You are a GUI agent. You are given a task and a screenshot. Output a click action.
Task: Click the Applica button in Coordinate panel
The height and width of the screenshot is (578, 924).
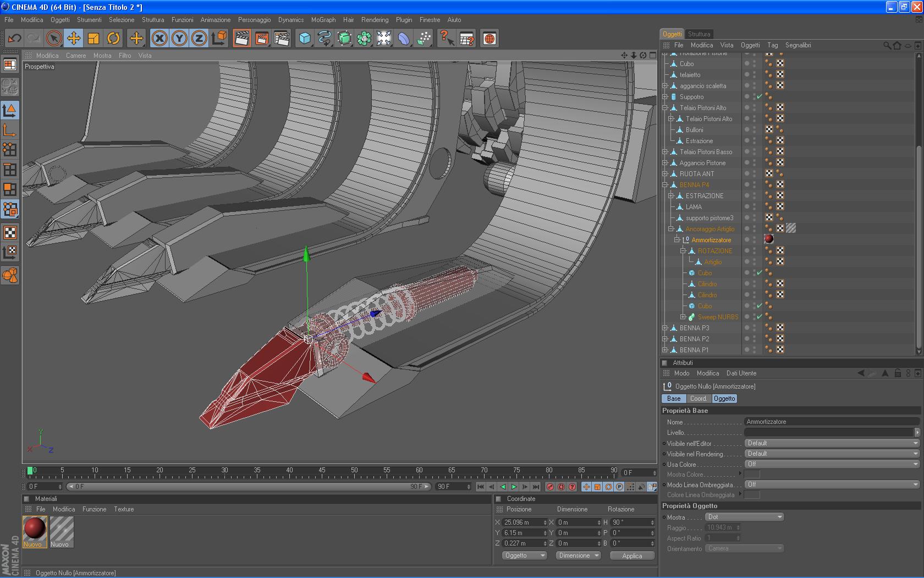632,556
